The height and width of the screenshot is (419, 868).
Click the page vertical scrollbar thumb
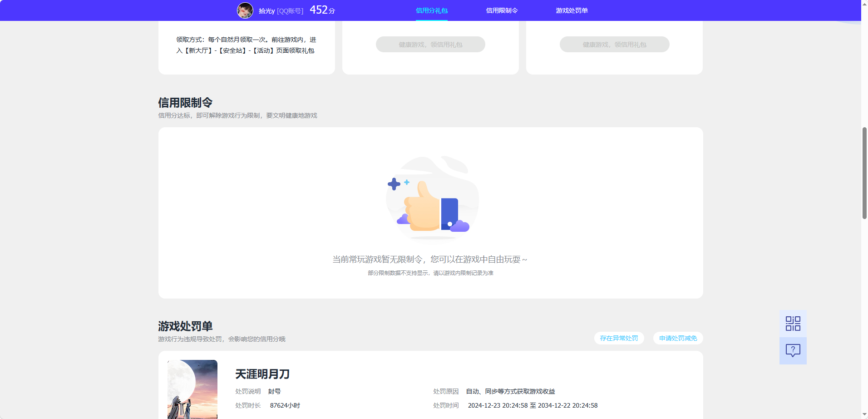864,173
